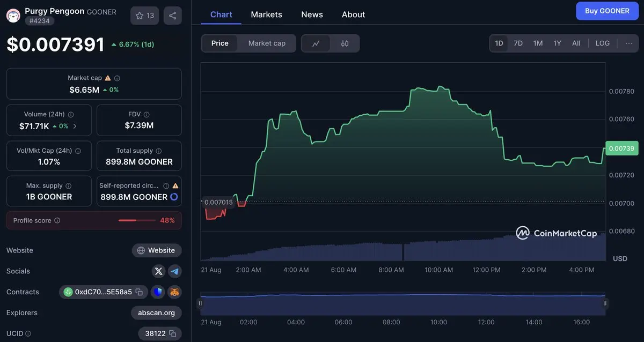The height and width of the screenshot is (342, 644).
Task: Select the 1Y time range
Action: (x=557, y=43)
